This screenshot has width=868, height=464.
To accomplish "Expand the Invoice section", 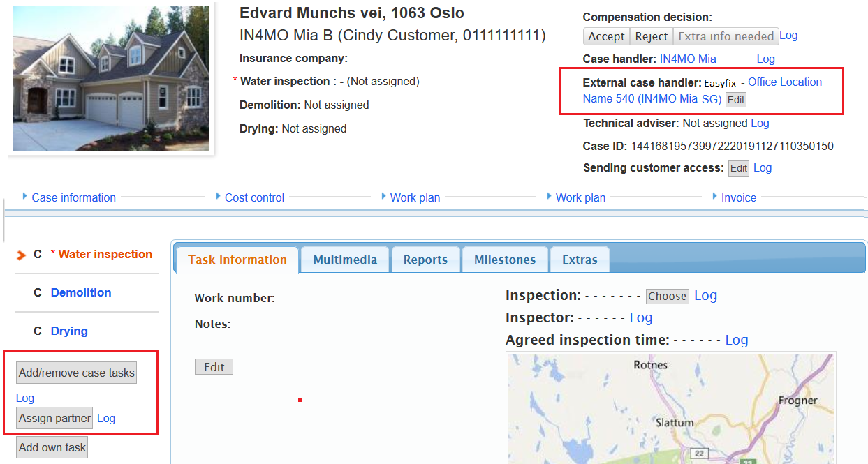I will point(738,197).
